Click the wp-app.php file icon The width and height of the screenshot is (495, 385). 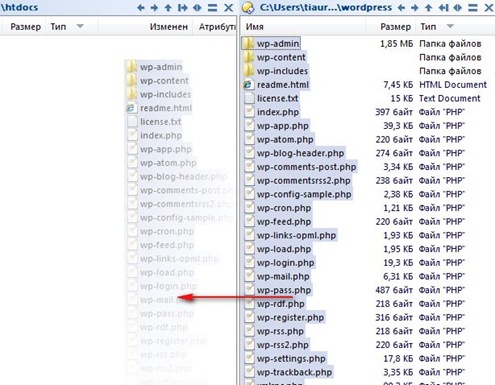pos(249,125)
